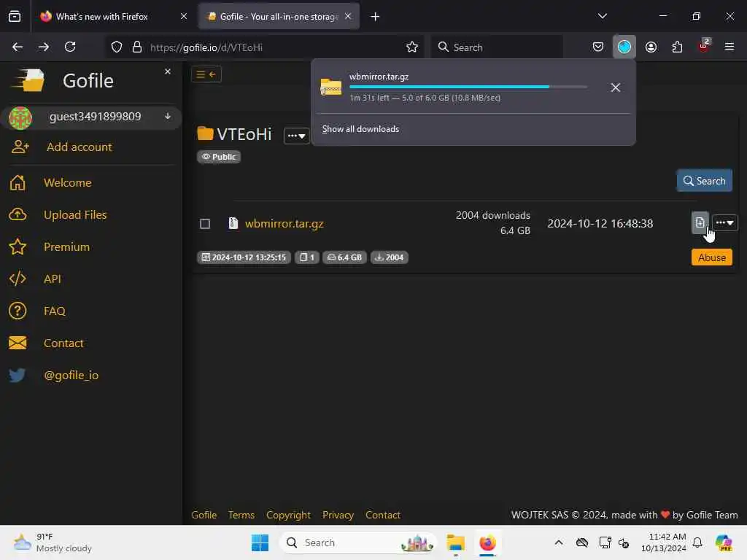Open the Firefox View icon

click(15, 16)
